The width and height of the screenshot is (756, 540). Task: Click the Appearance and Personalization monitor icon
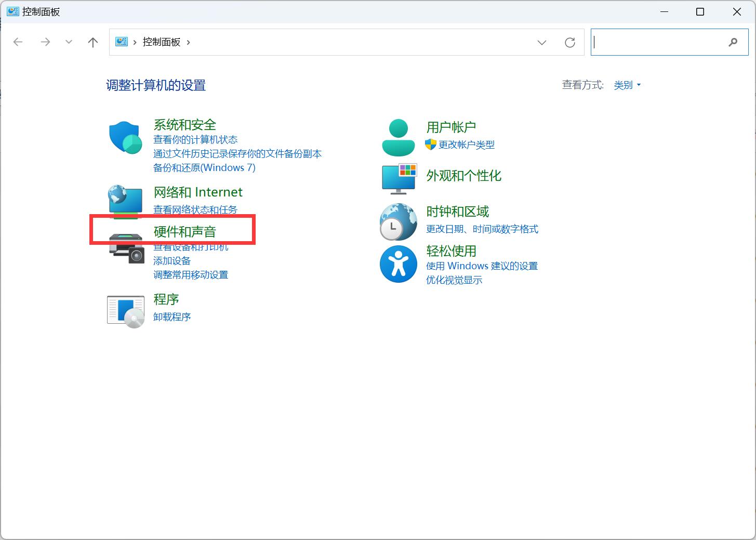coord(399,178)
